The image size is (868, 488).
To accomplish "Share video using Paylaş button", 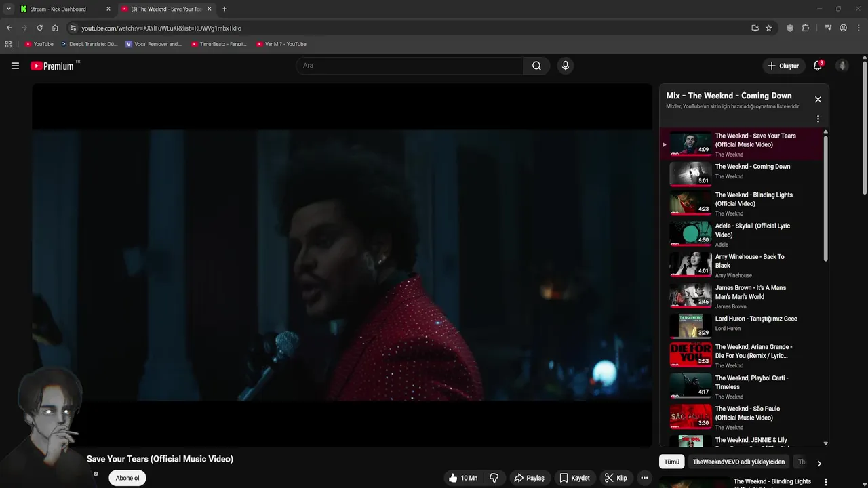I will 529,478.
